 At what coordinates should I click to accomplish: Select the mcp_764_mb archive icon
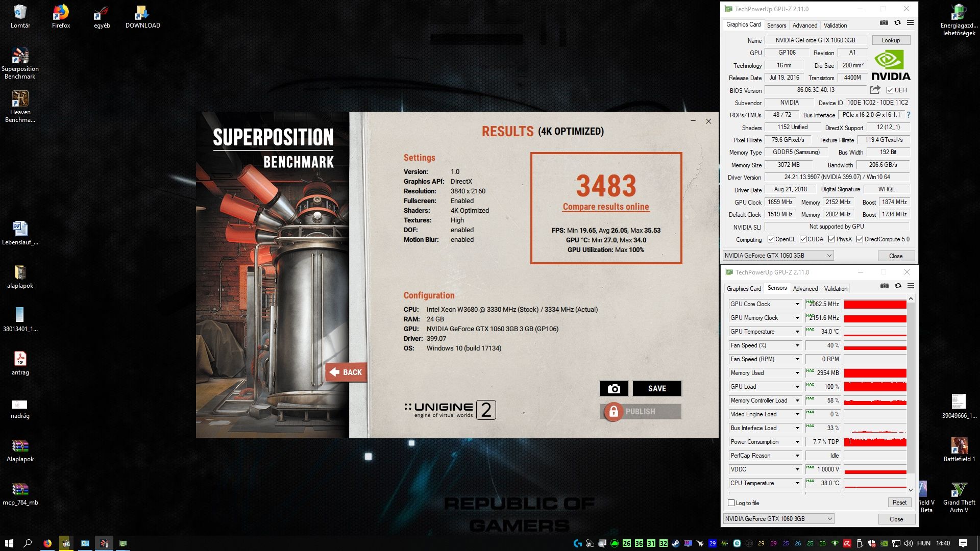pos(20,493)
